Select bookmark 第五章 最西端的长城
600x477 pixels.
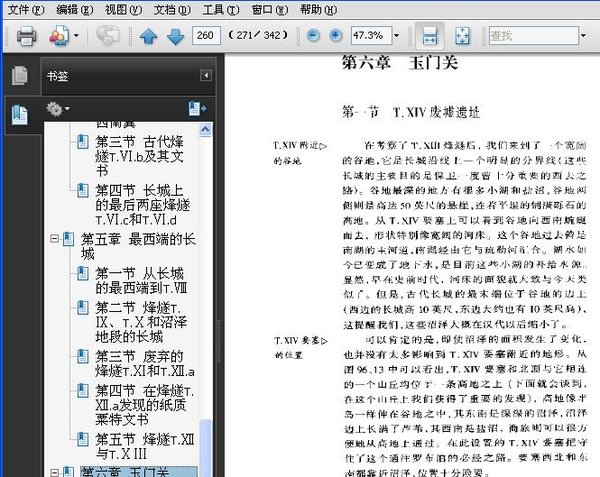coord(138,246)
